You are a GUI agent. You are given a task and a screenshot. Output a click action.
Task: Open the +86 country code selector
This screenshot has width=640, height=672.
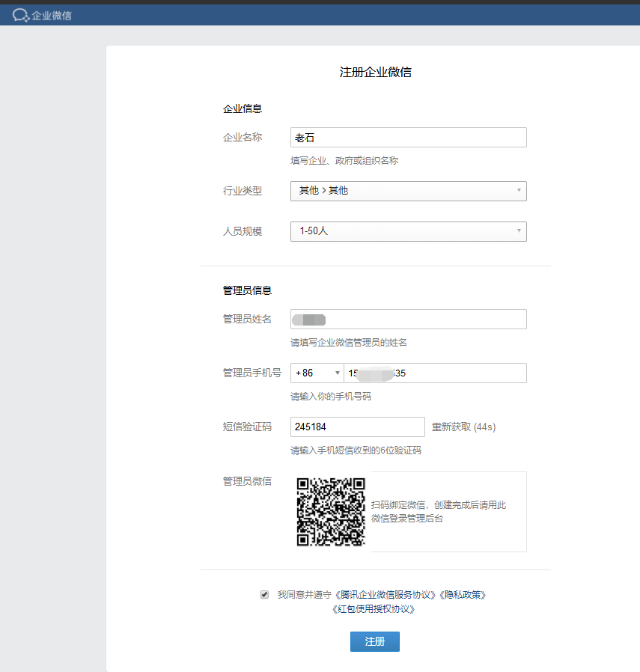(317, 373)
